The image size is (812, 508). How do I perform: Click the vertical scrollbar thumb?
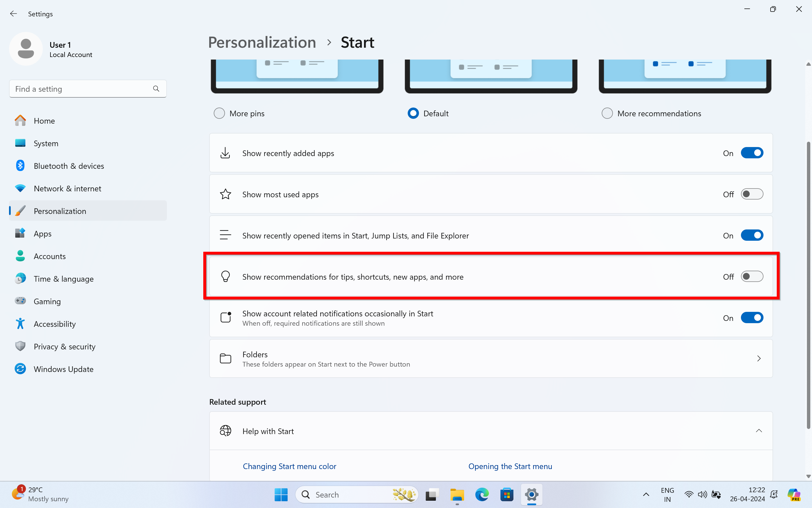point(808,286)
